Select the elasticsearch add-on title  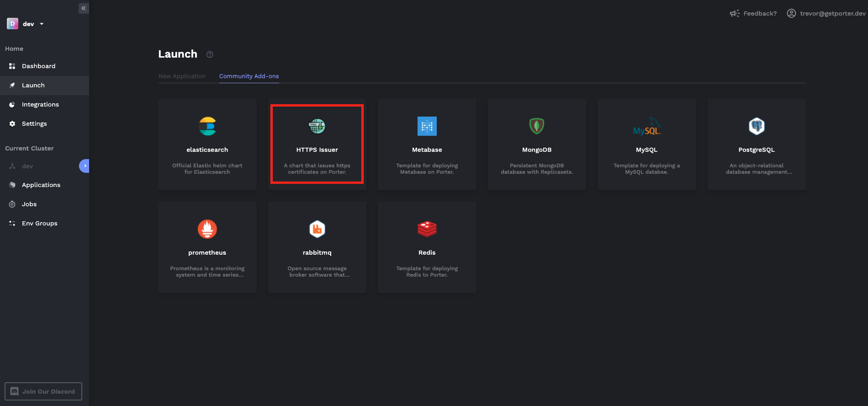[207, 150]
